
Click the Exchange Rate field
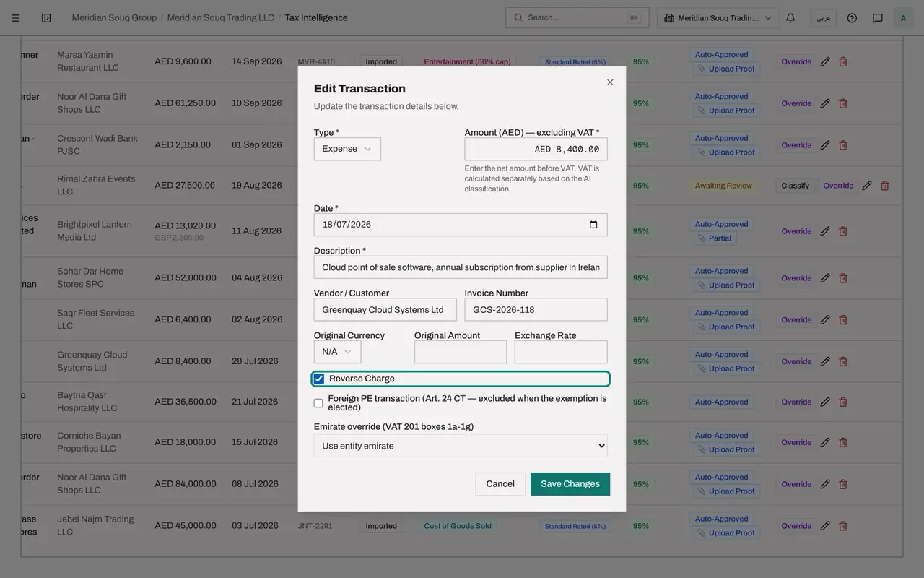tap(561, 352)
